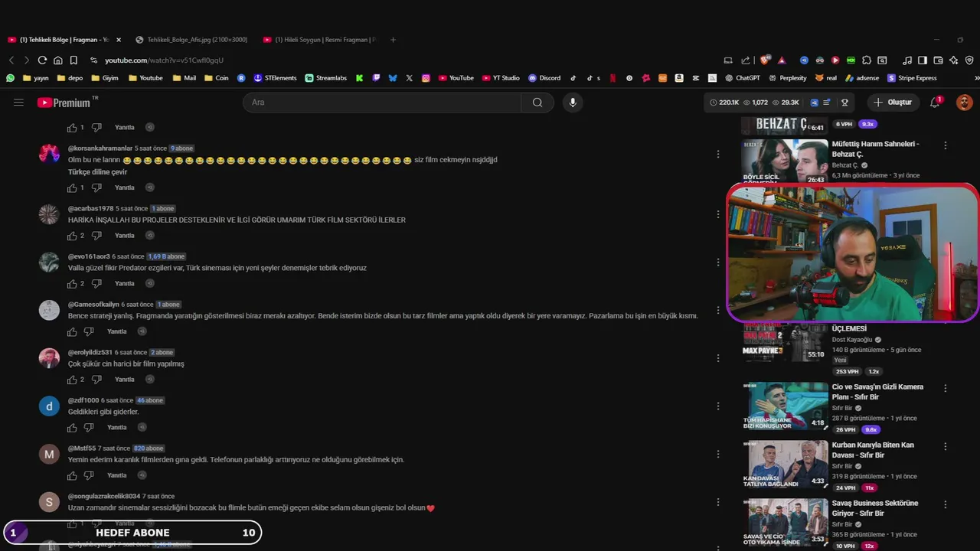Open the @evo161aor3 channel link
980x551 pixels.
pos(89,256)
